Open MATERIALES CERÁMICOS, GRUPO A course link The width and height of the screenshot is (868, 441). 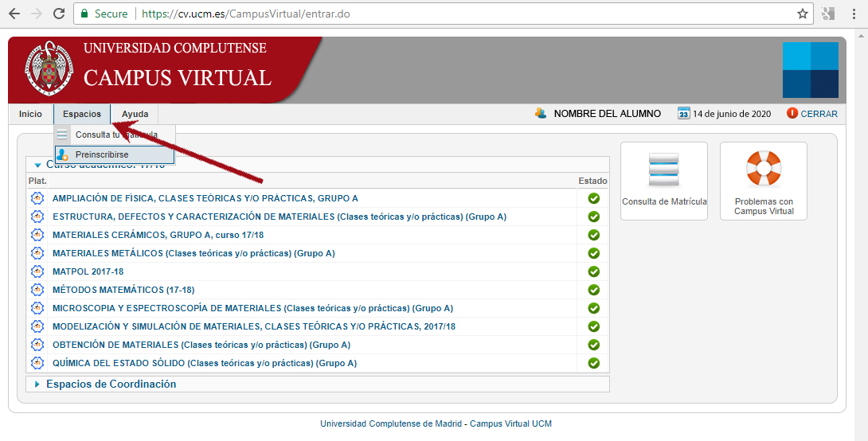[158, 235]
